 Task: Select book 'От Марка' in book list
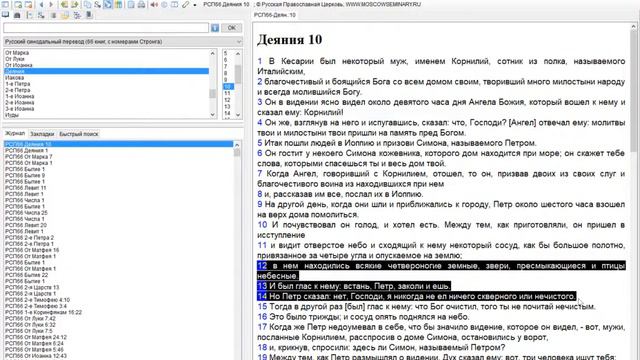click(x=106, y=53)
